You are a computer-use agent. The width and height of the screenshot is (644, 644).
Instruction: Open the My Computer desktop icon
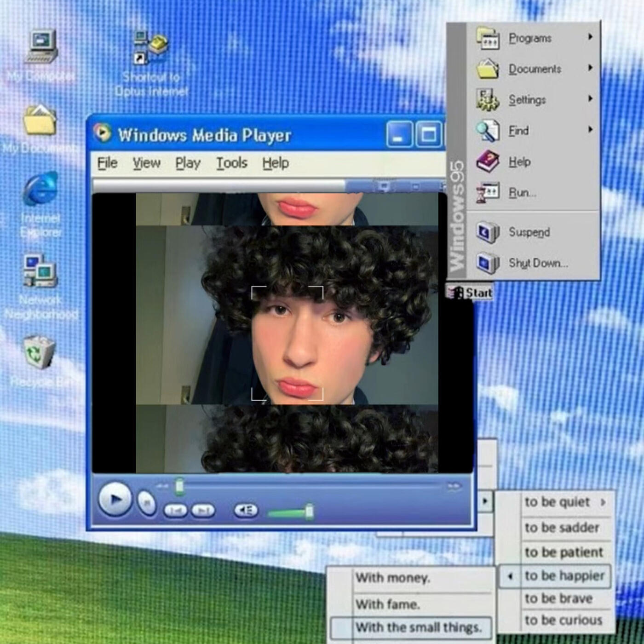tap(41, 46)
